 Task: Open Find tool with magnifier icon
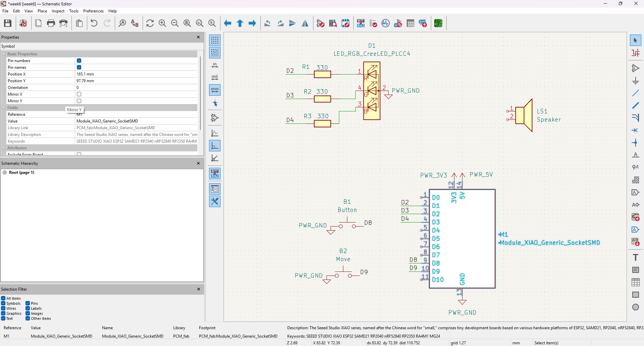click(x=122, y=23)
